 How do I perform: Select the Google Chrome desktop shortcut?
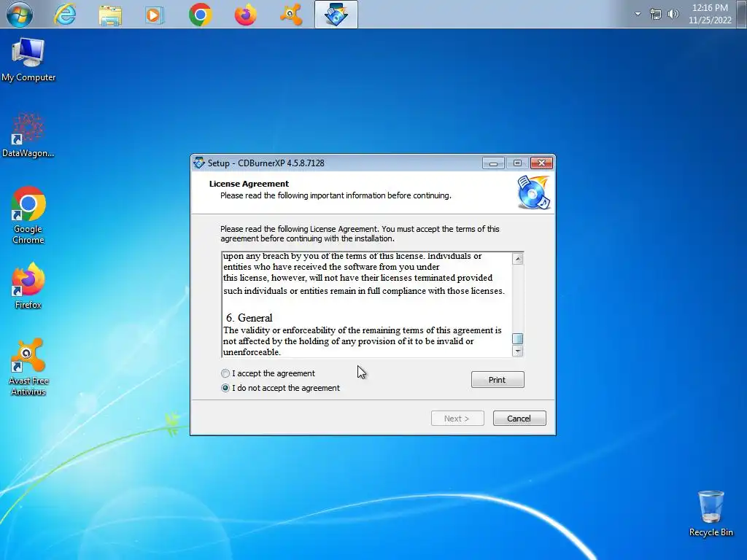pos(28,215)
